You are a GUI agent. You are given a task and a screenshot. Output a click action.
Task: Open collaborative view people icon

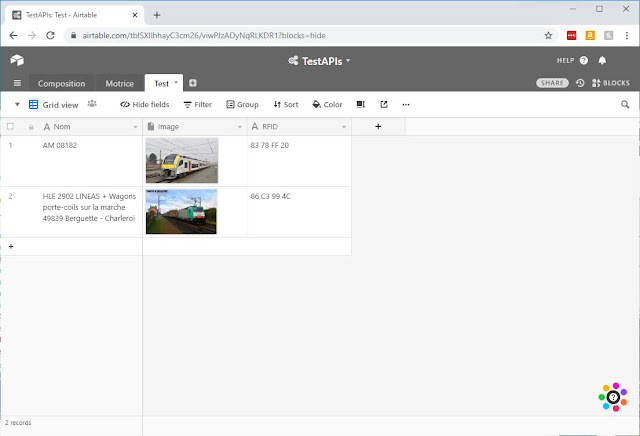coord(92,104)
